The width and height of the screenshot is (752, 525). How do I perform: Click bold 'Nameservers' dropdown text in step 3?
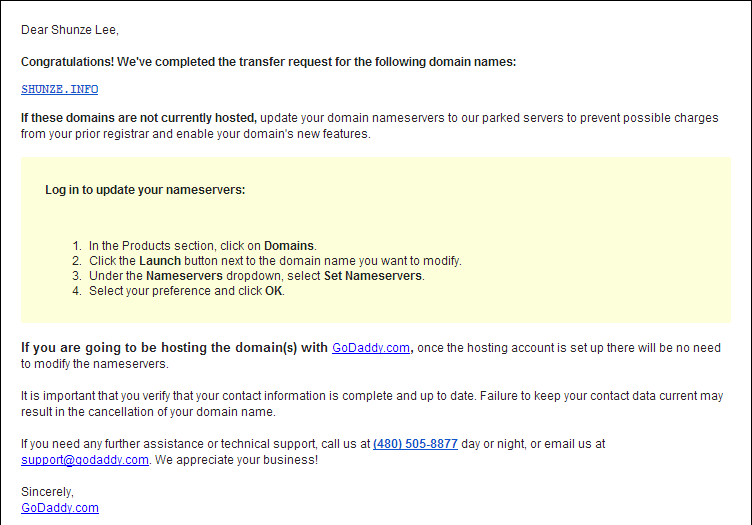point(184,276)
